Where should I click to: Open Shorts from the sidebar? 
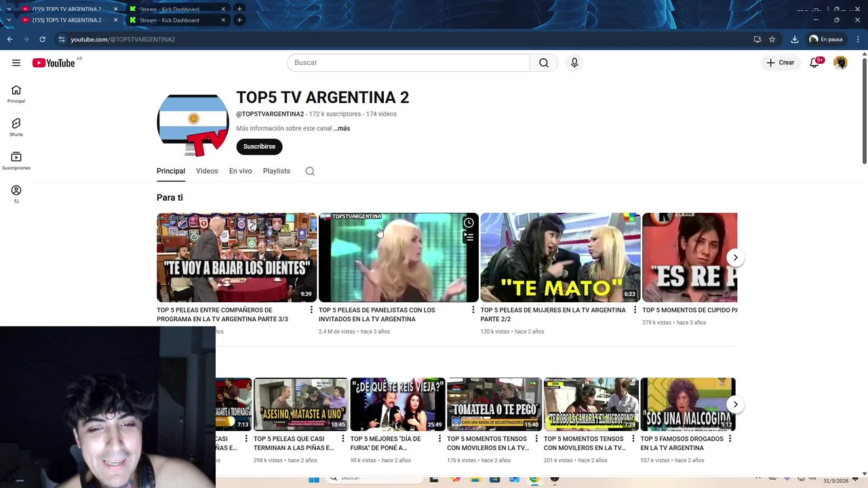pos(16,127)
